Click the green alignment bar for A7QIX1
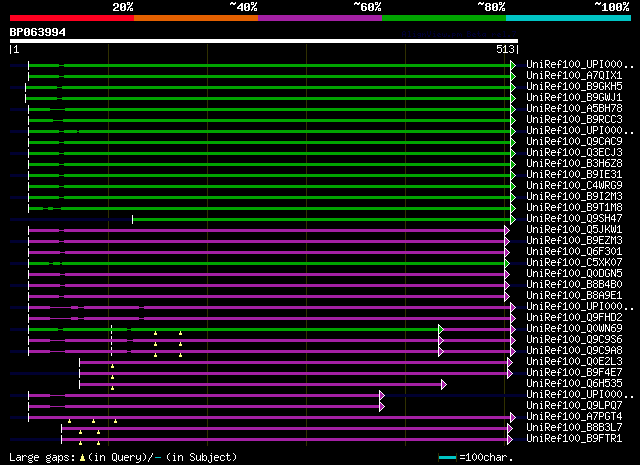The image size is (640, 465). 270,76
